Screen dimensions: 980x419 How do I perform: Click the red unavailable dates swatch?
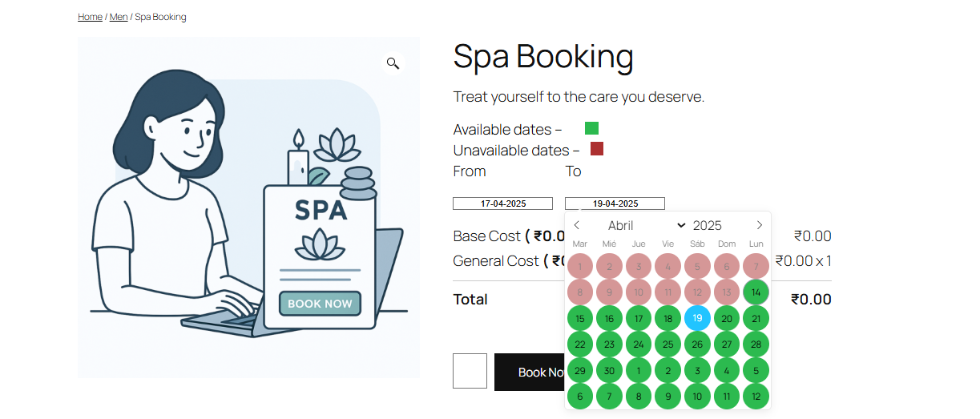[597, 148]
